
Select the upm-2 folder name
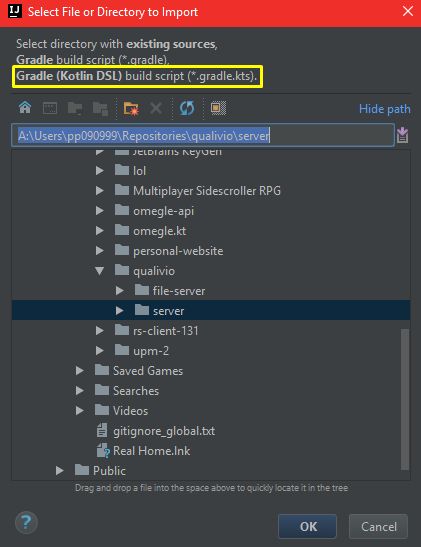point(151,351)
